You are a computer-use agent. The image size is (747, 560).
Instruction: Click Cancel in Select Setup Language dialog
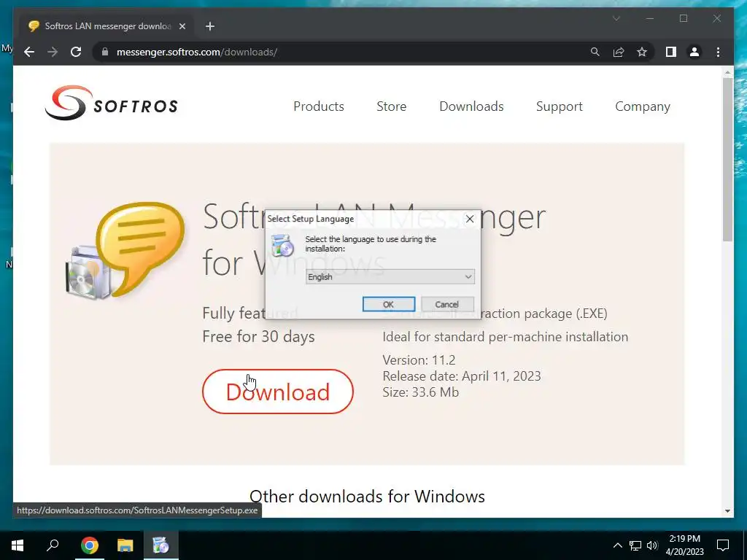tap(447, 304)
